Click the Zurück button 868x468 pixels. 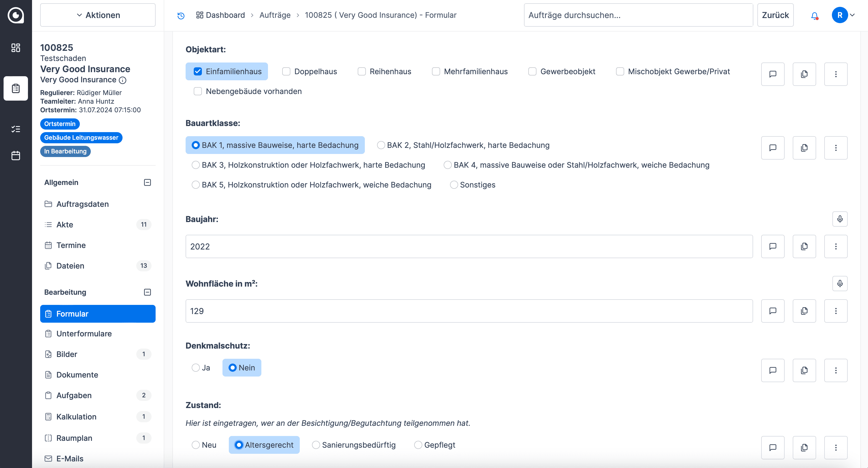[775, 15]
